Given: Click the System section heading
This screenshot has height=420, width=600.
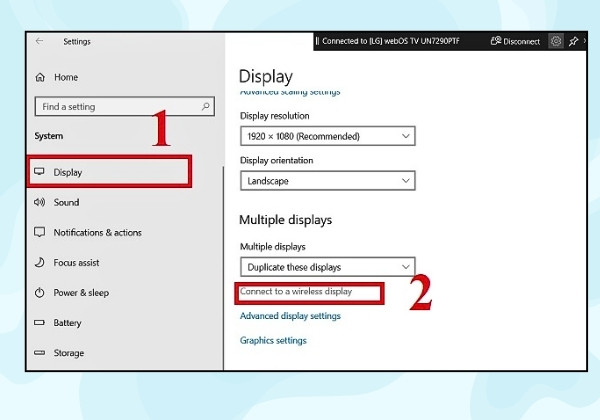Looking at the screenshot, I should click(x=49, y=136).
